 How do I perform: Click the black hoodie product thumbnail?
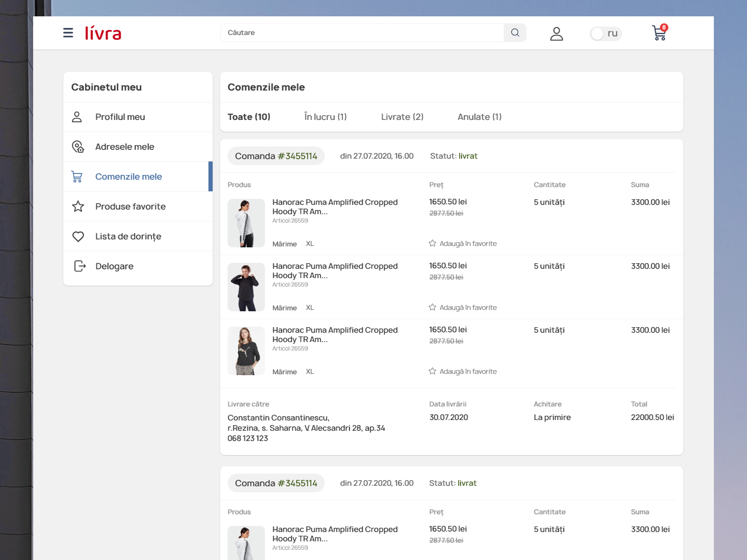(246, 287)
